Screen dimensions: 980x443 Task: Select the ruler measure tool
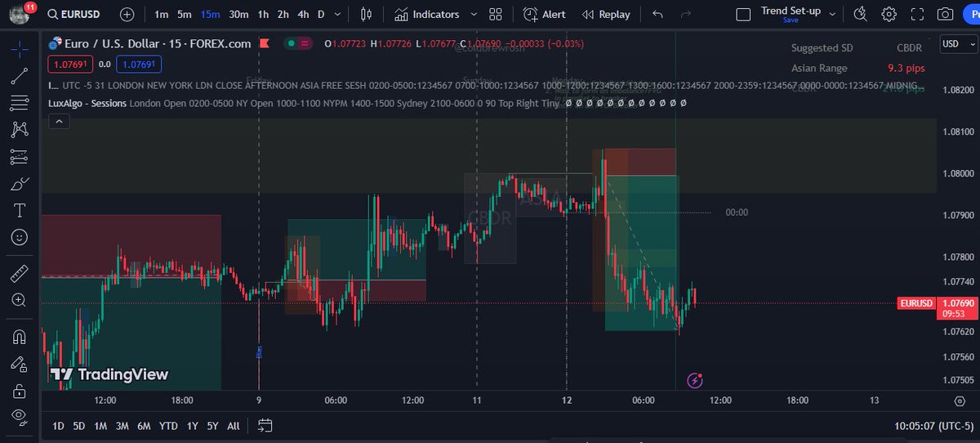pyautogui.click(x=20, y=272)
